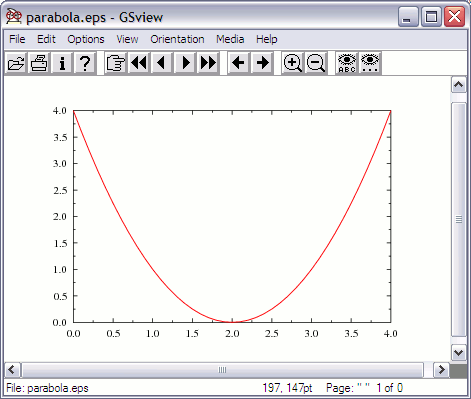
Task: Show file info with the 'i' icon
Action: [x=62, y=63]
